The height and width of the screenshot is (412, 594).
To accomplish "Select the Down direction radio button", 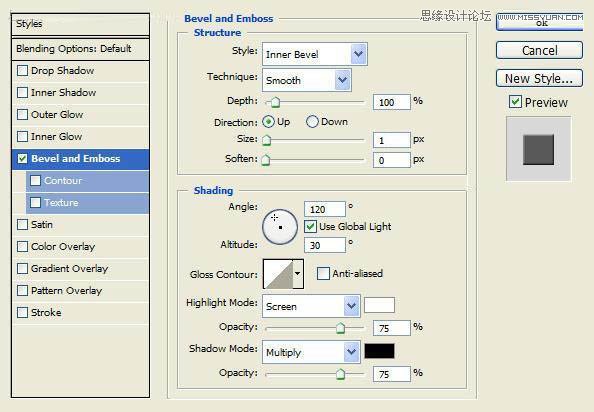I will pos(312,122).
